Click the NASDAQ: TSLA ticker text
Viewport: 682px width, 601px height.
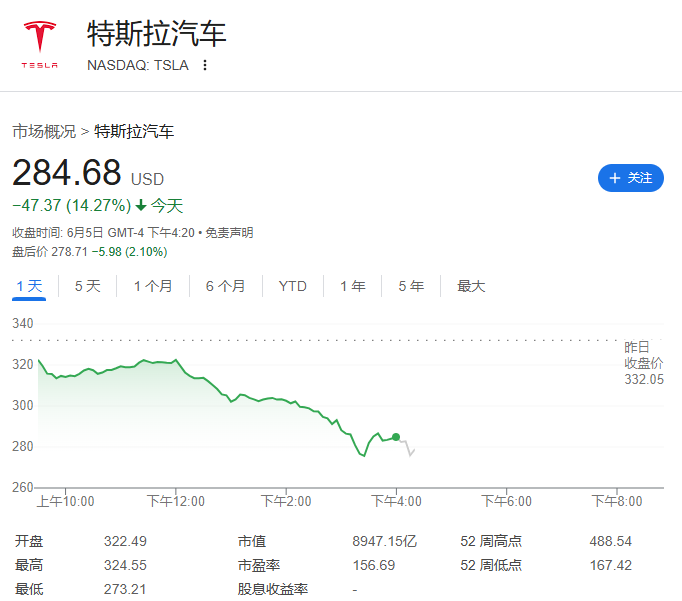(138, 65)
